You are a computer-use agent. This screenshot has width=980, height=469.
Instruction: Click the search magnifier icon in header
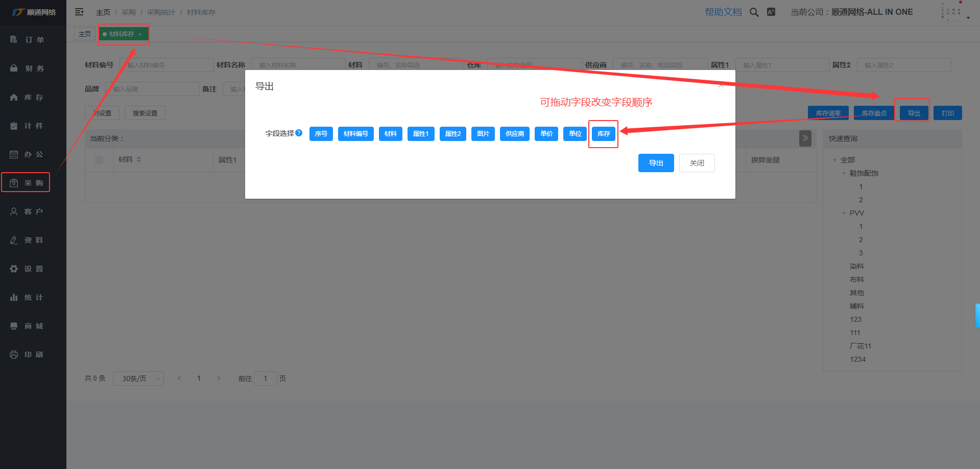754,12
